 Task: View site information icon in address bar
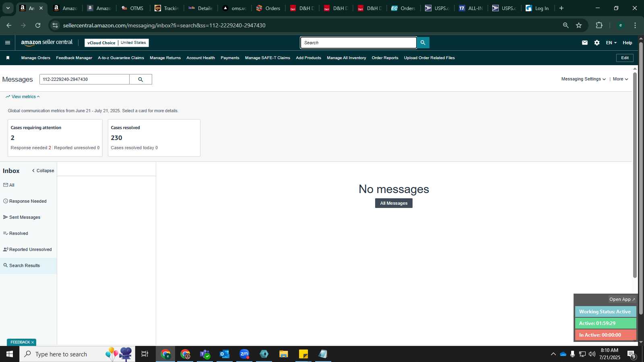pos(55,25)
